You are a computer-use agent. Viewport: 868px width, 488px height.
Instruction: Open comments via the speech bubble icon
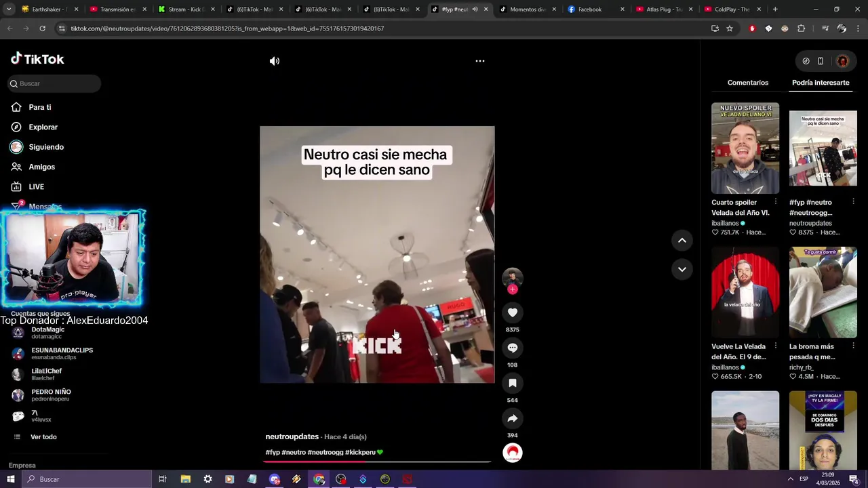[513, 348]
